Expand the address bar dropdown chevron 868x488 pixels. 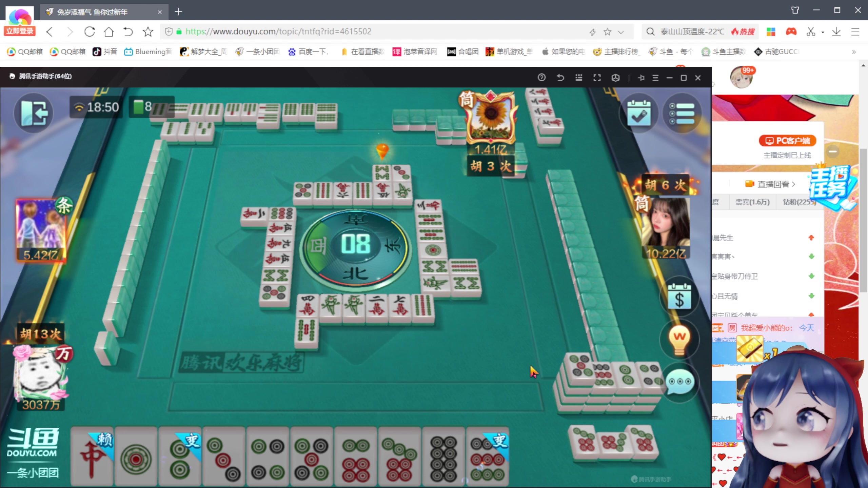tap(621, 32)
